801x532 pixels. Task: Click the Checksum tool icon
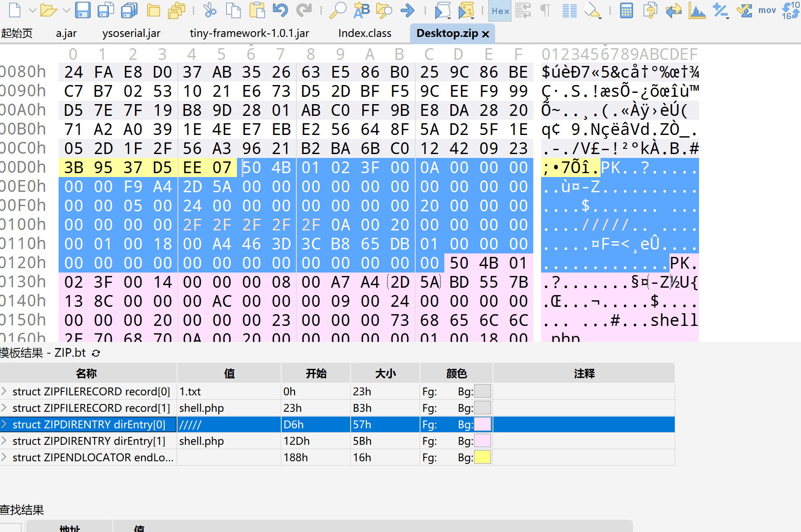(745, 10)
